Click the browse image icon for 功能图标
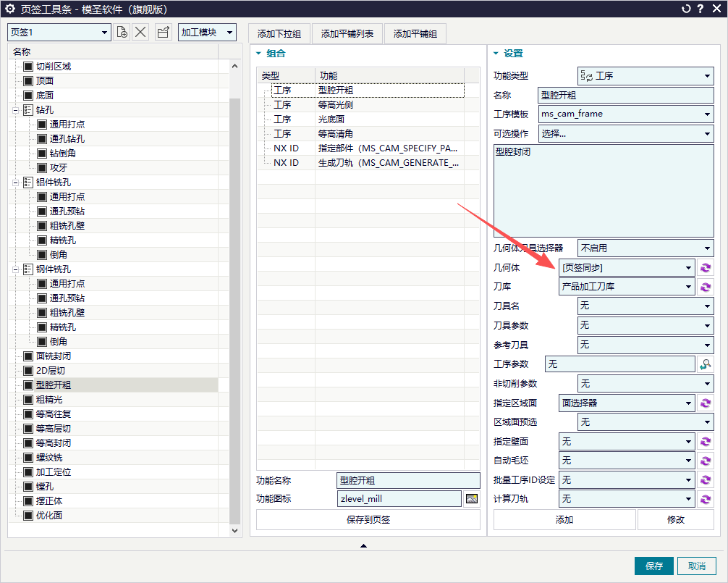 coord(472,499)
